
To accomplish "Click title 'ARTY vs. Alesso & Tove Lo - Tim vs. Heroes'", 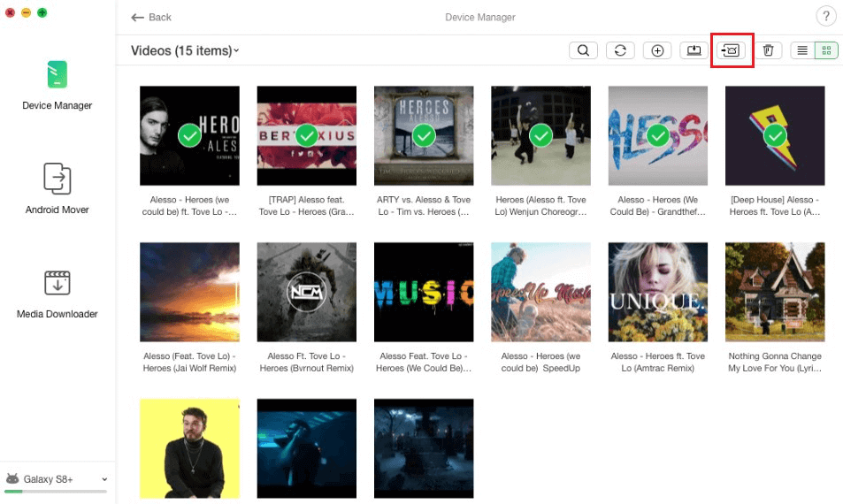I will [424, 206].
